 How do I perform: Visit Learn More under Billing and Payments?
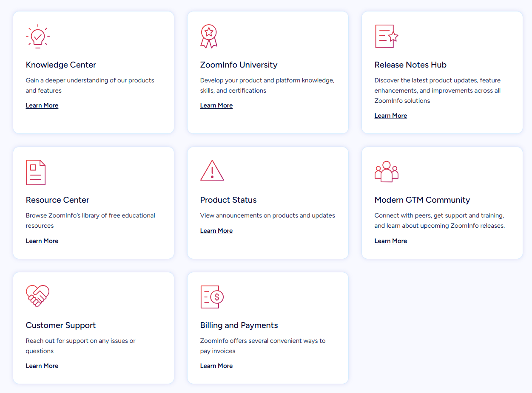216,366
